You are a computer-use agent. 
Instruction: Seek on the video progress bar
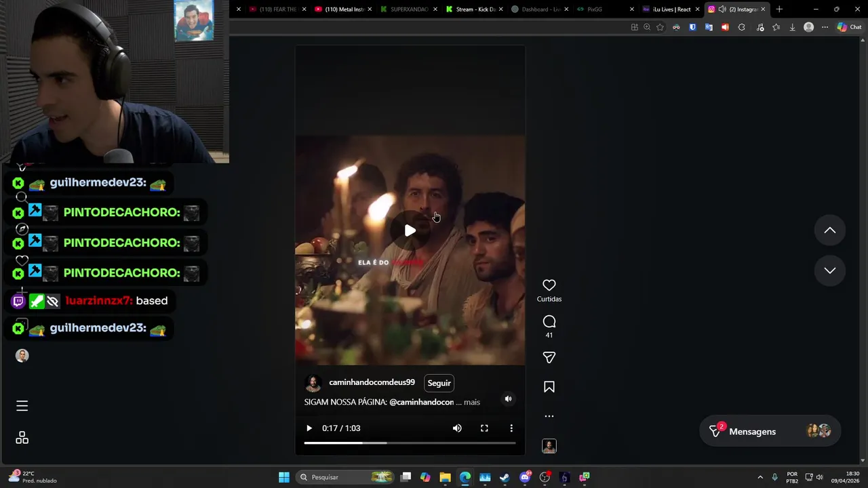[x=410, y=443]
